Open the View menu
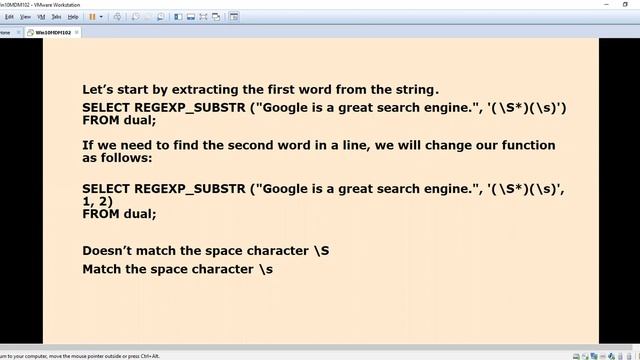This screenshot has width=640, height=360. click(x=25, y=17)
